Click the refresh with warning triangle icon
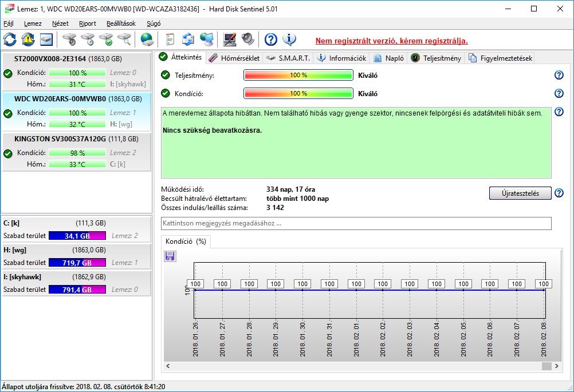This screenshot has height=392, width=574. (28, 39)
